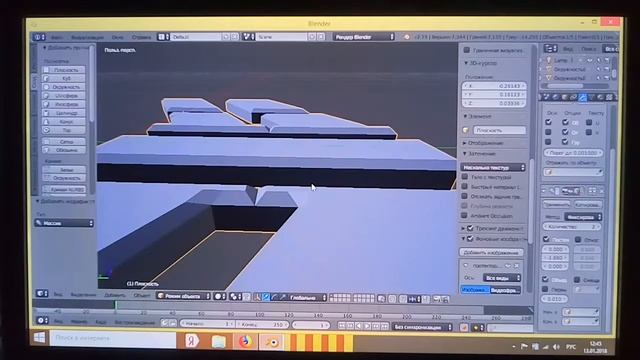Launch Yandex browser from the taskbar
This screenshot has height=360, width=640.
[192, 340]
